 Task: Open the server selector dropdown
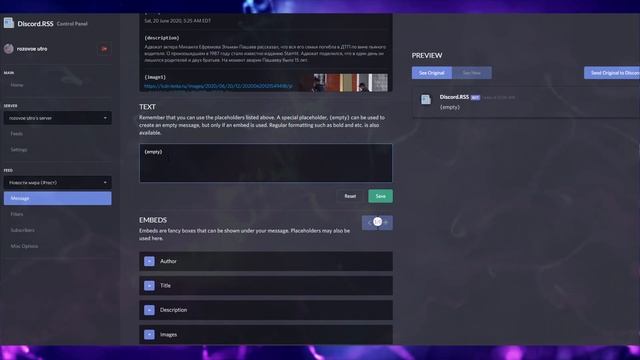click(x=58, y=118)
